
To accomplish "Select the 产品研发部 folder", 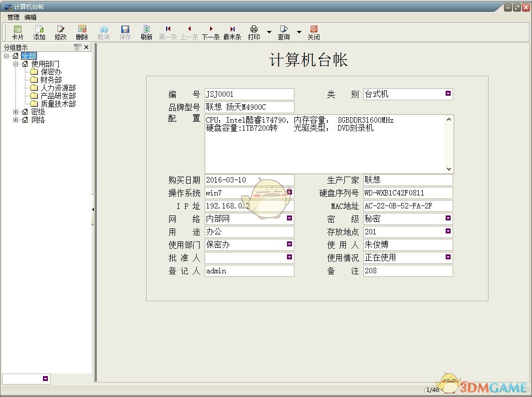I will click(58, 96).
